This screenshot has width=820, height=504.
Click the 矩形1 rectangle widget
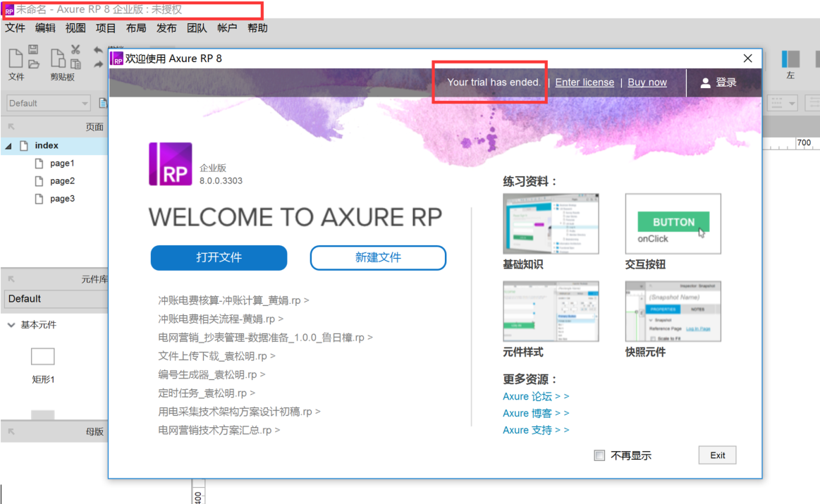point(43,357)
